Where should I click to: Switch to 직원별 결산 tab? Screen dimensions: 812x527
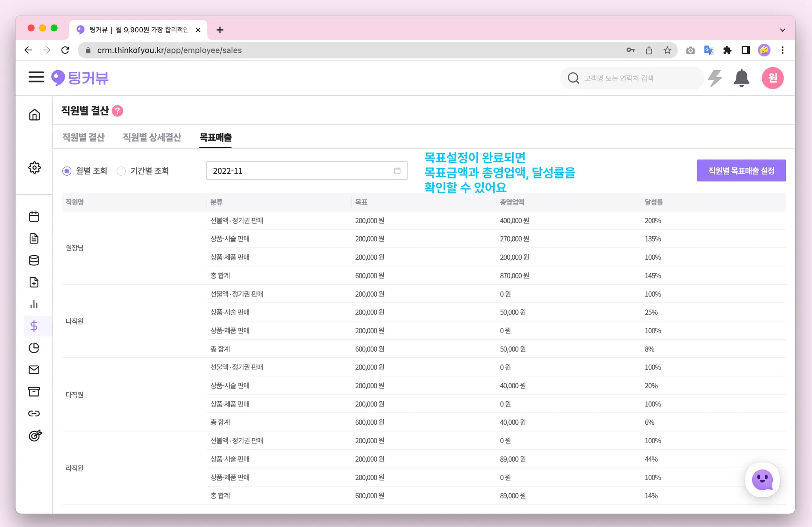click(83, 137)
